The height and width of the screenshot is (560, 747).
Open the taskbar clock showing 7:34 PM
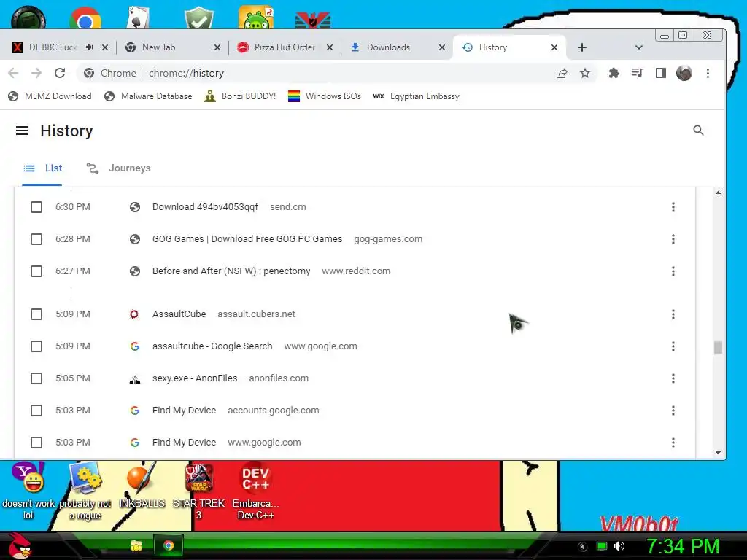pos(682,546)
